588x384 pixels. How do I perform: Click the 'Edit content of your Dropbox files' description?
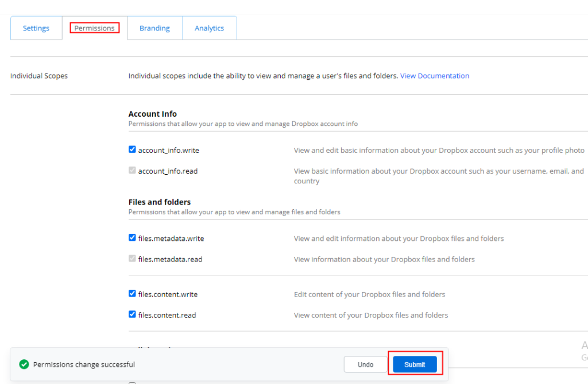point(369,294)
